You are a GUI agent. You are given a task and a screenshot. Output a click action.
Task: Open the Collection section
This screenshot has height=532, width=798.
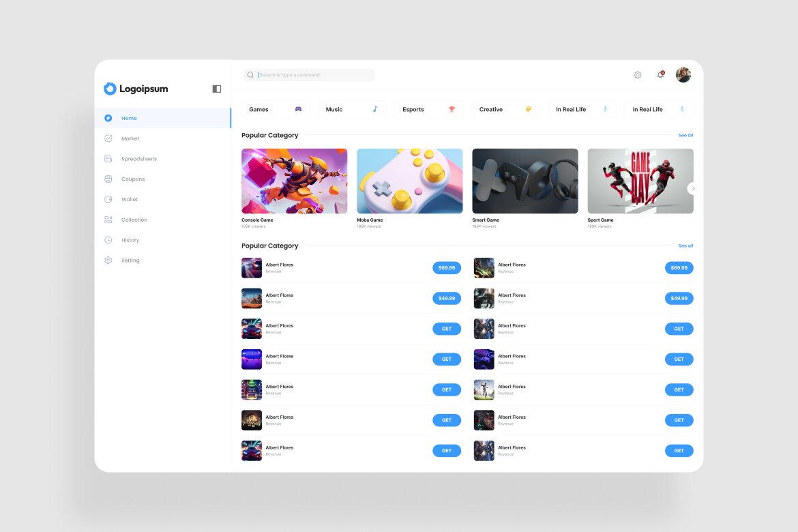[133, 220]
